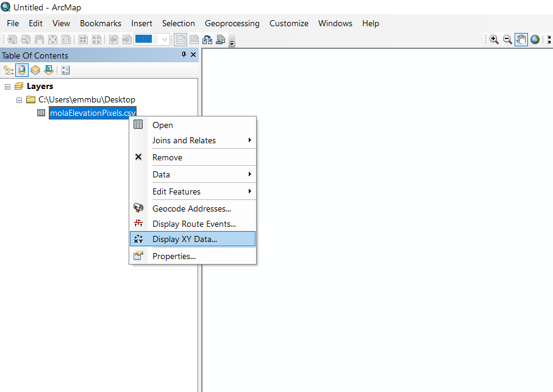
Task: Open the View menu
Action: [x=62, y=23]
